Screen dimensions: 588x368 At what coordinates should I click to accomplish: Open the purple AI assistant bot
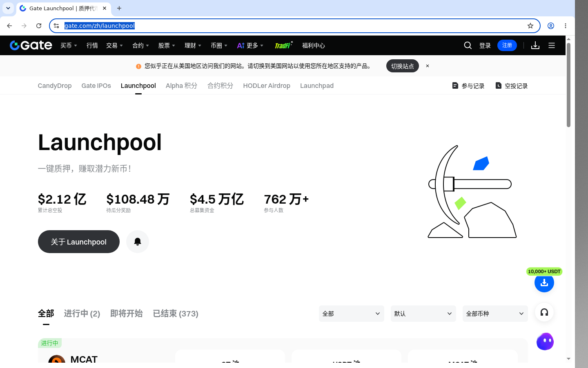[x=545, y=341]
